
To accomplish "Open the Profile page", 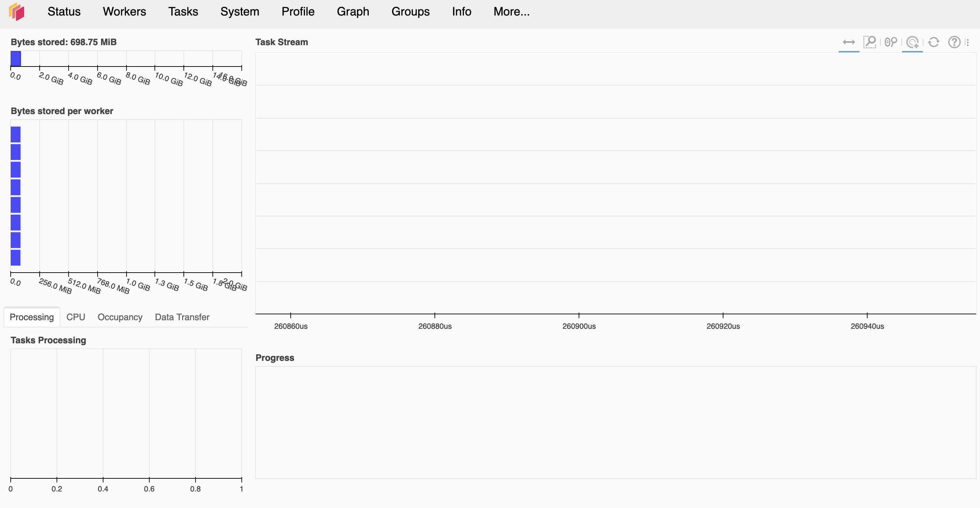I will (298, 12).
